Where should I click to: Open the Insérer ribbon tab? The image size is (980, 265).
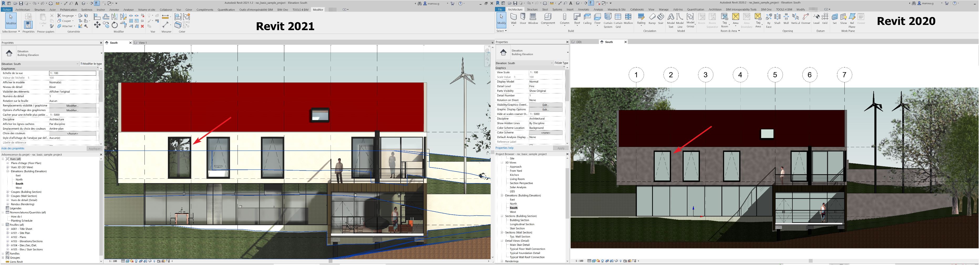coord(101,10)
